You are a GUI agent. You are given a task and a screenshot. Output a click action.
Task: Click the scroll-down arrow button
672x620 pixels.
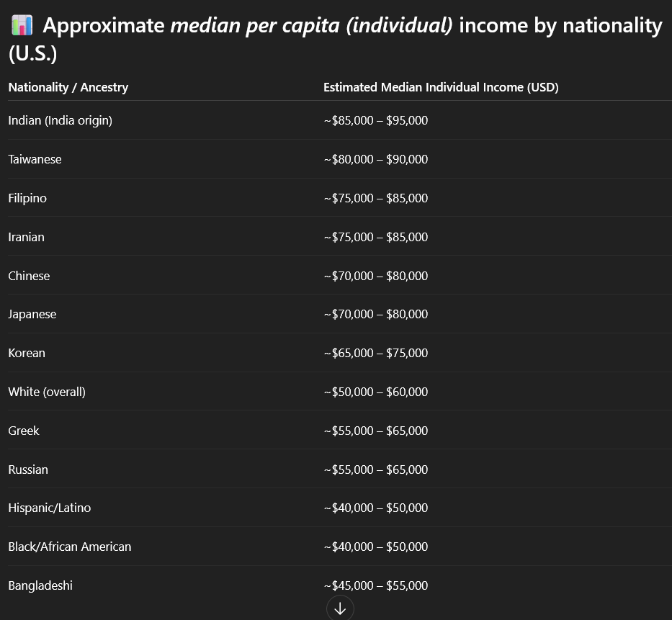[x=340, y=608]
